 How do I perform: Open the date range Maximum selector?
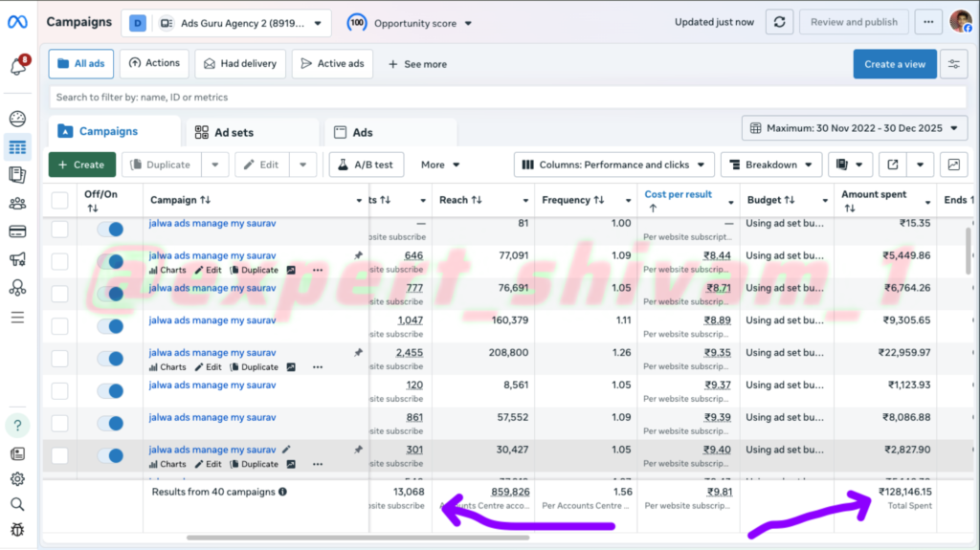pyautogui.click(x=855, y=128)
